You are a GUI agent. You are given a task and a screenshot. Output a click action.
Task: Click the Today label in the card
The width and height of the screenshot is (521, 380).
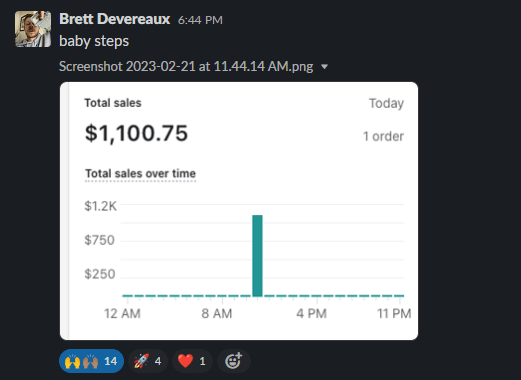386,103
